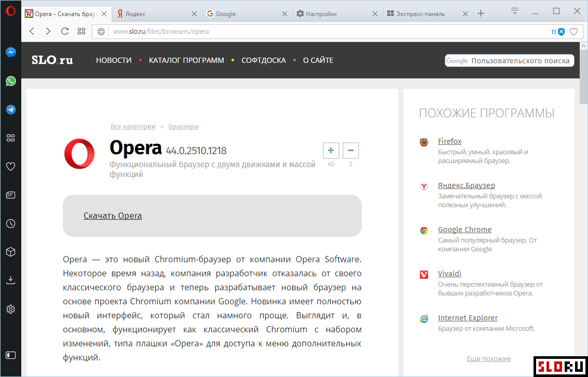Click the Internet Explorer icon
Viewport: 588px width, 377px height.
(x=424, y=319)
